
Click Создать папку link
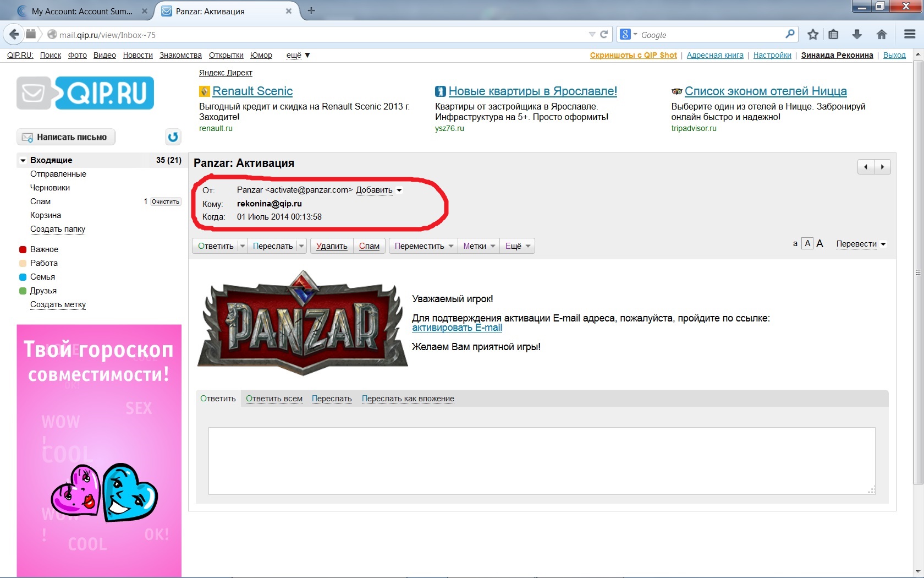pos(58,229)
